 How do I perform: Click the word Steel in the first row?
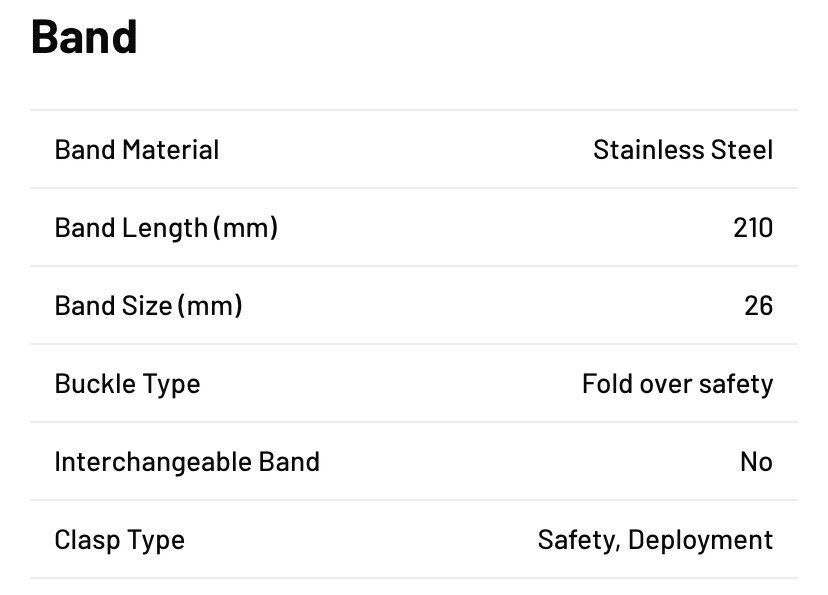[x=742, y=149]
